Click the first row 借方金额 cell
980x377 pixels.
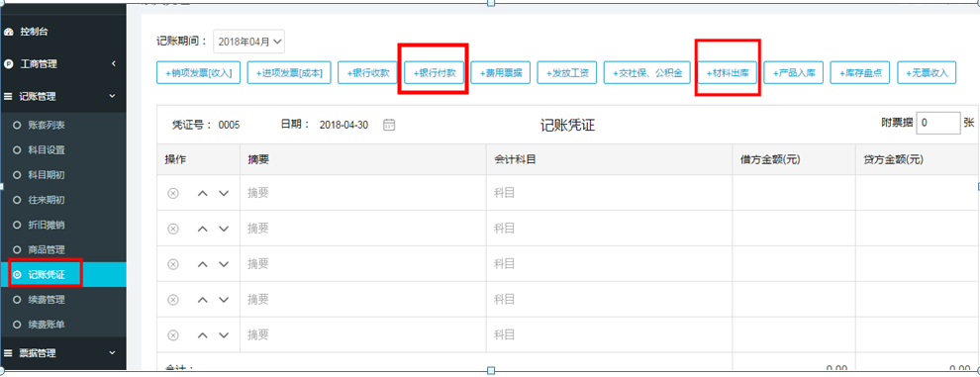coord(794,193)
